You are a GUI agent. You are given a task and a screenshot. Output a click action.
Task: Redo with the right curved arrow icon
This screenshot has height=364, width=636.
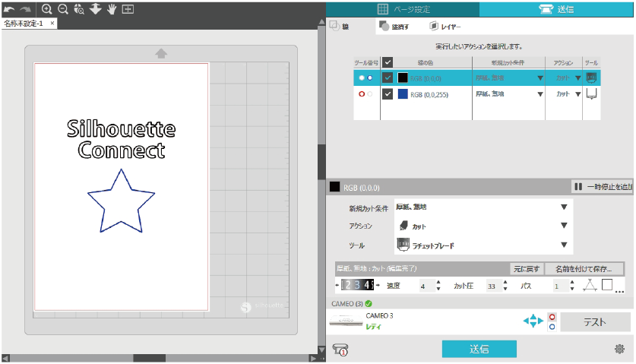[x=26, y=9]
